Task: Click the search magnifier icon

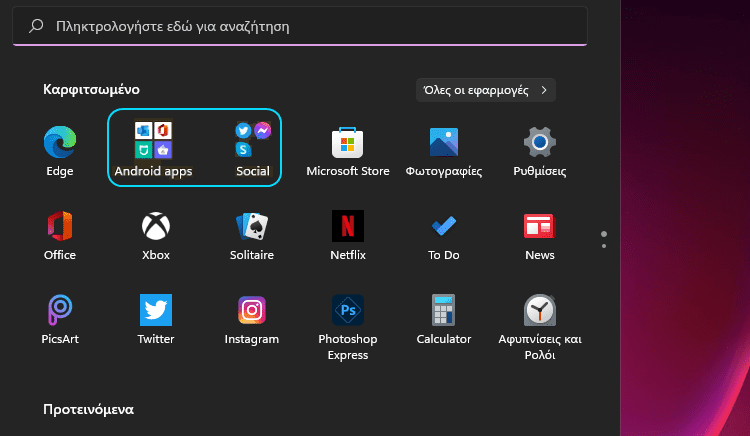Action: (36, 26)
